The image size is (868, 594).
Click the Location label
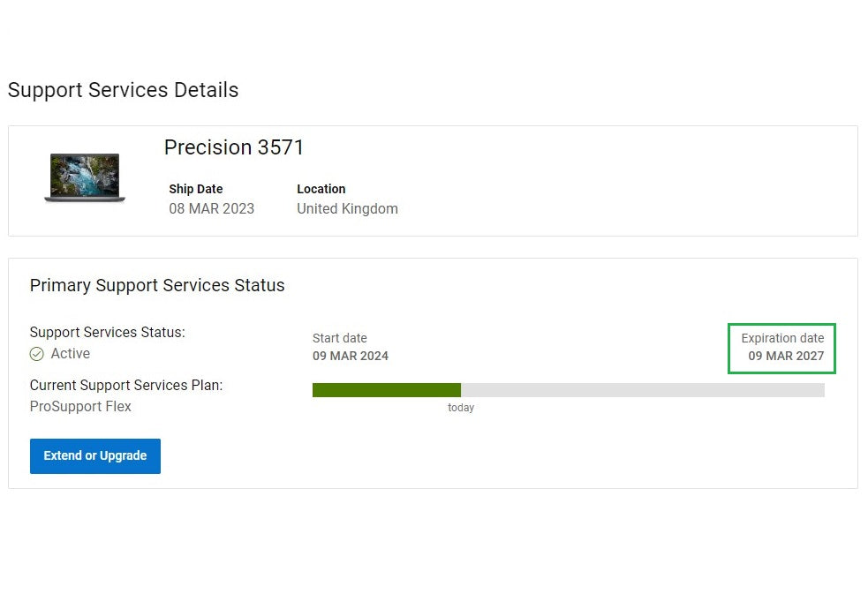pos(321,189)
